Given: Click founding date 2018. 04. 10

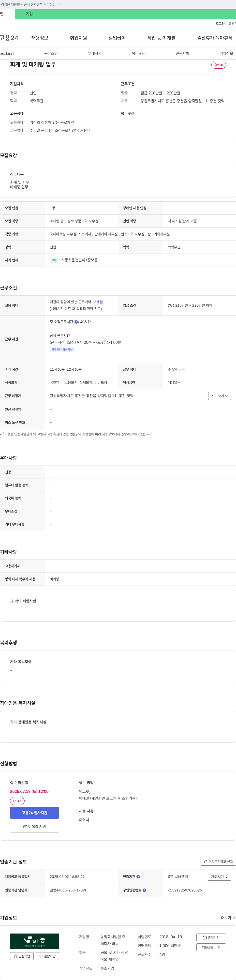Looking at the screenshot, I should tap(171, 937).
